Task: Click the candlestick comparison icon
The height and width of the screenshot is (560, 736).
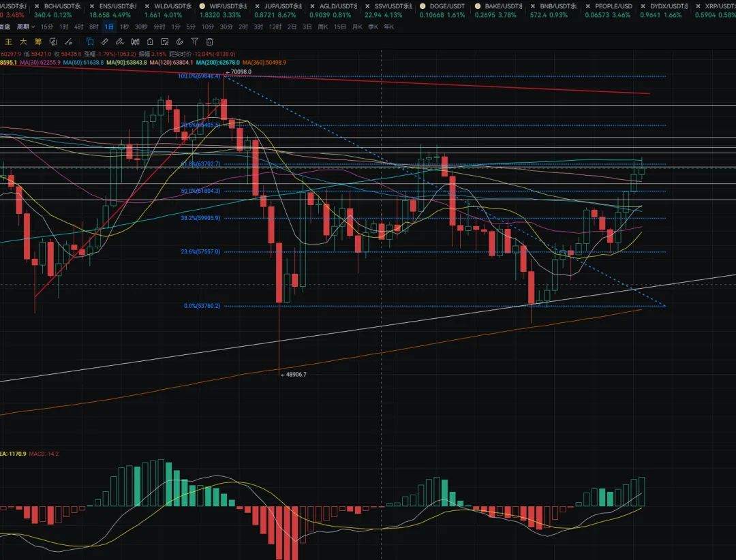Action: (135, 42)
